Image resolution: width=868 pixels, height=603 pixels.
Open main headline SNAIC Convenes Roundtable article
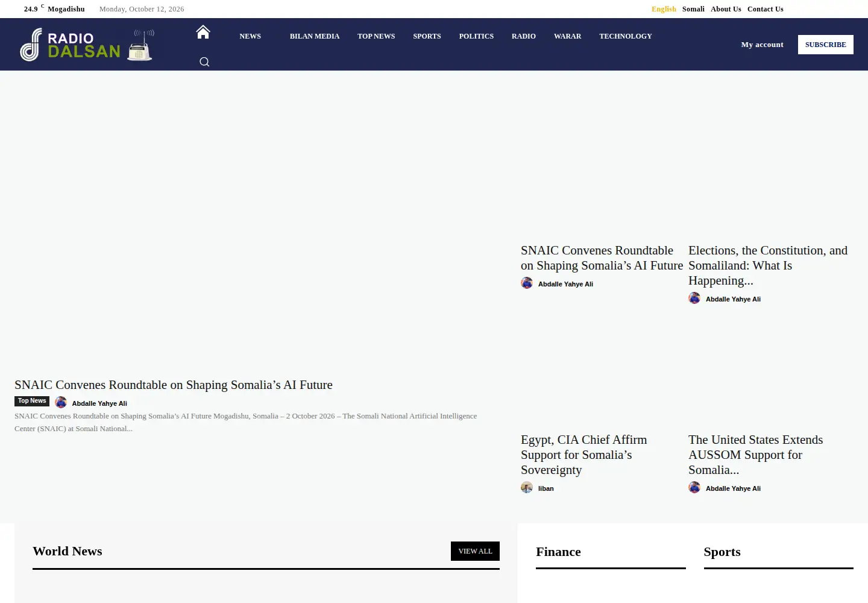pos(174,385)
